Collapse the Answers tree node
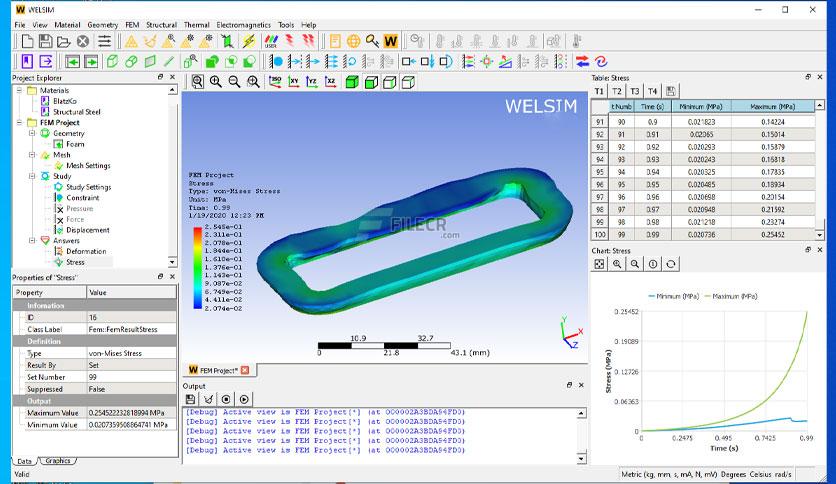The height and width of the screenshot is (484, 836). pyautogui.click(x=32, y=240)
